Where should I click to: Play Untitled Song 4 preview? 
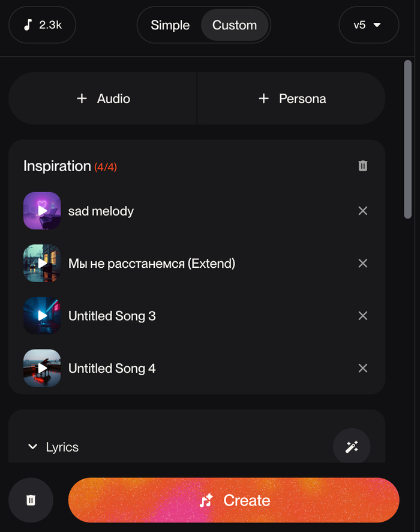pyautogui.click(x=42, y=368)
